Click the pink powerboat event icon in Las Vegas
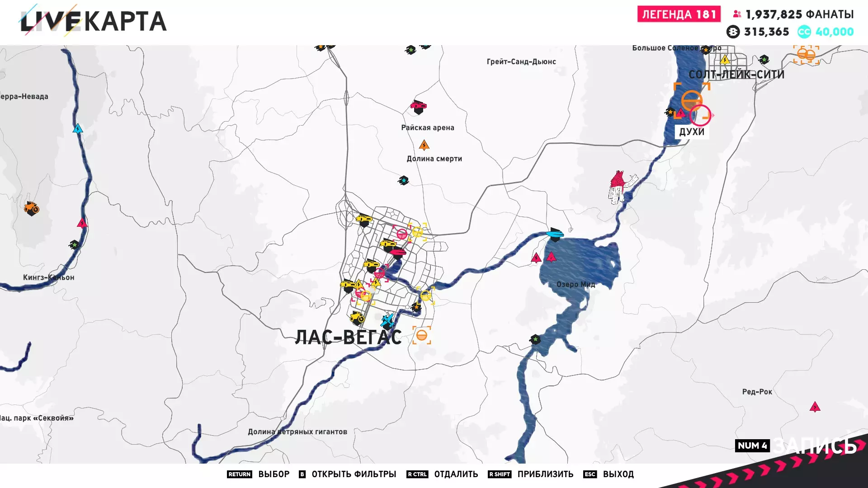Image resolution: width=868 pixels, height=488 pixels. 398,252
